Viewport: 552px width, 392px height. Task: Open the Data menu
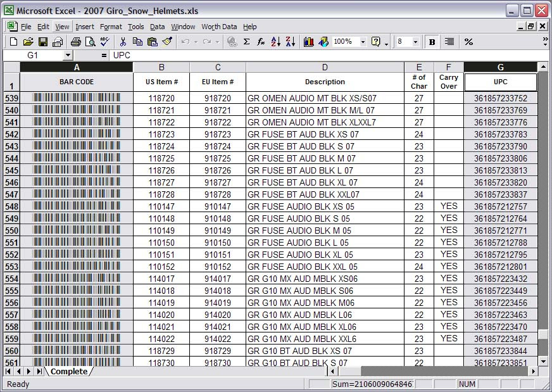pyautogui.click(x=158, y=27)
